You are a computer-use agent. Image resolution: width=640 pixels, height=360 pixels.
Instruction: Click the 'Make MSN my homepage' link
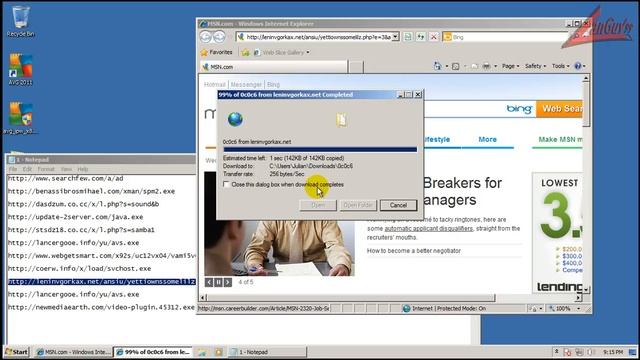(x=560, y=140)
